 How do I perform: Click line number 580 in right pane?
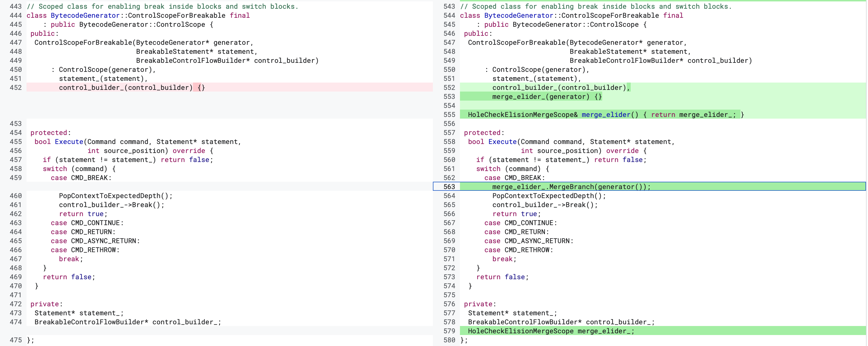coord(449,340)
